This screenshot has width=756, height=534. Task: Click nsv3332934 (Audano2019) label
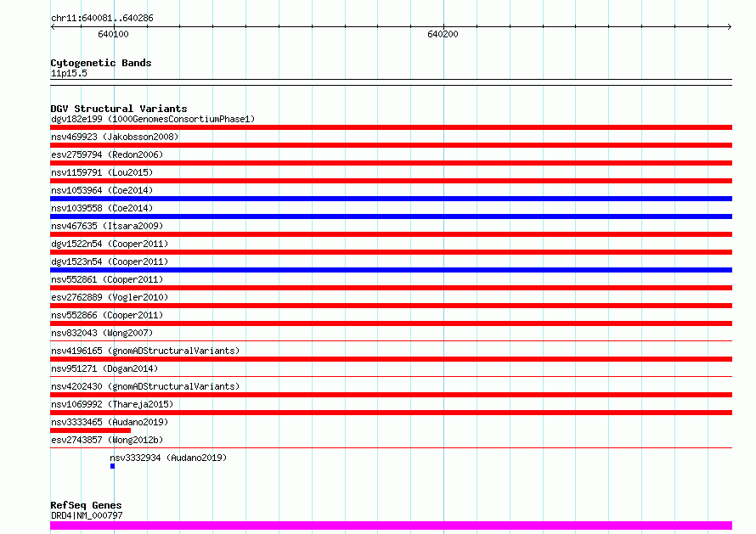point(168,458)
